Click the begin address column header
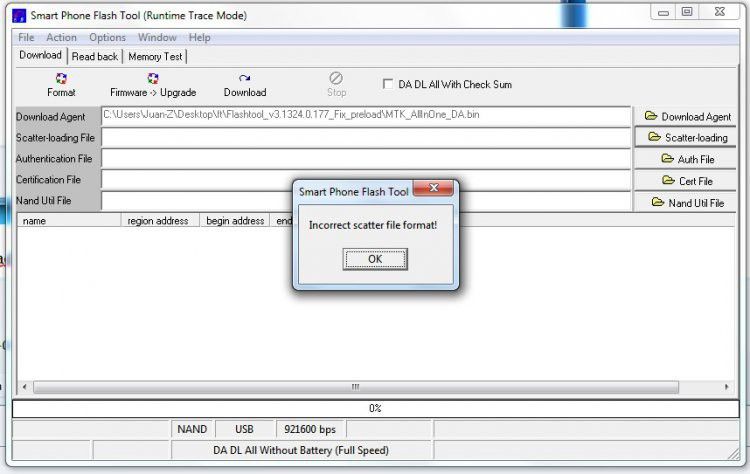Viewport: 750px width, 474px height. click(235, 220)
